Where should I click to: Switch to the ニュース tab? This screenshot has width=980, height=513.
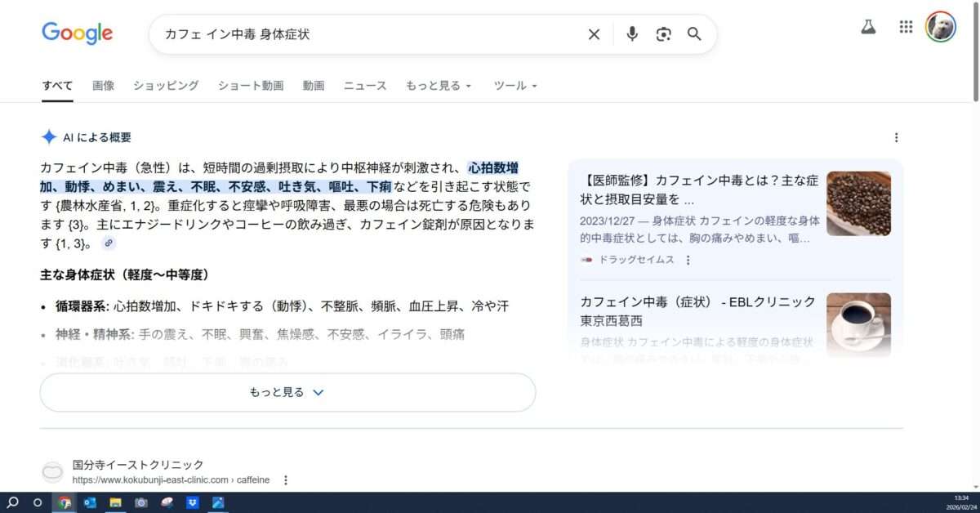(364, 86)
